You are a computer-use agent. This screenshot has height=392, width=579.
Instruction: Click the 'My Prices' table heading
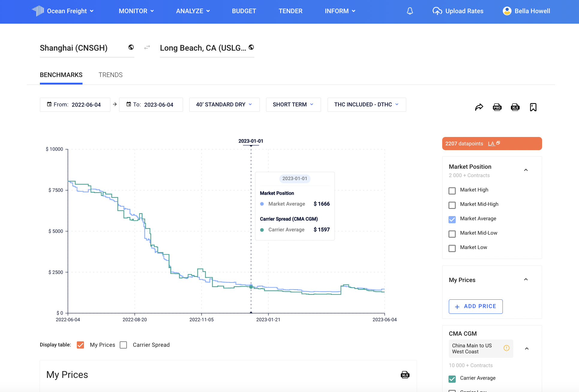(67, 375)
